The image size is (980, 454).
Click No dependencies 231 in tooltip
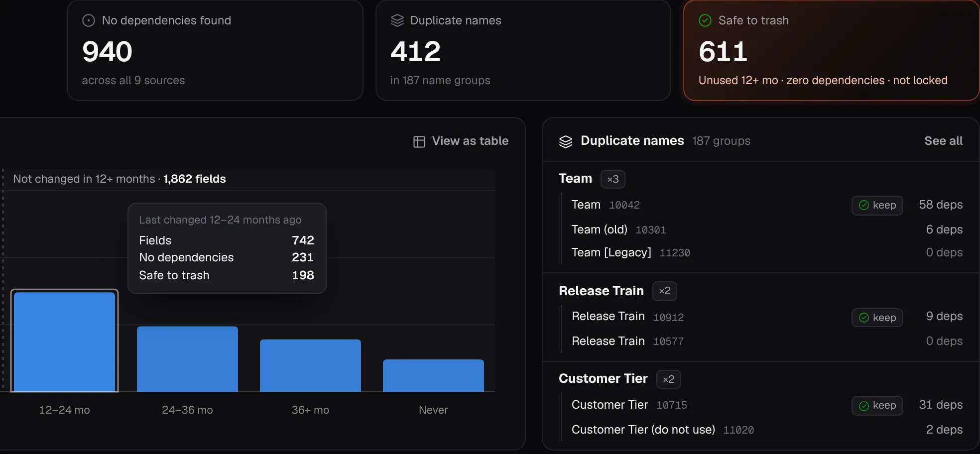pos(227,257)
